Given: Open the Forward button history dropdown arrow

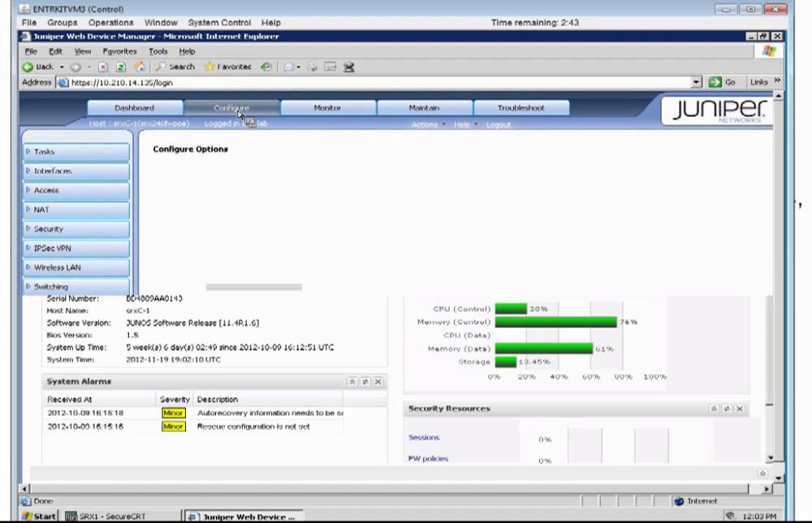Looking at the screenshot, I should (89, 67).
